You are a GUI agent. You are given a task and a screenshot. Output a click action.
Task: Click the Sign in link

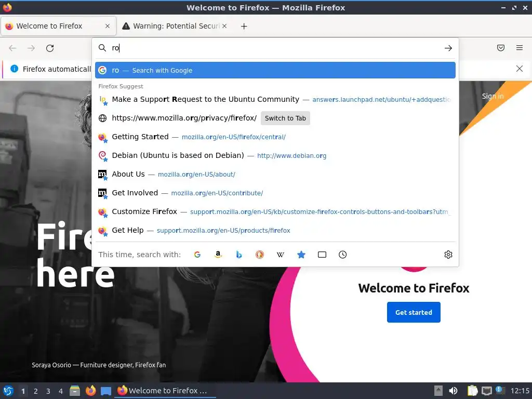[x=493, y=96]
